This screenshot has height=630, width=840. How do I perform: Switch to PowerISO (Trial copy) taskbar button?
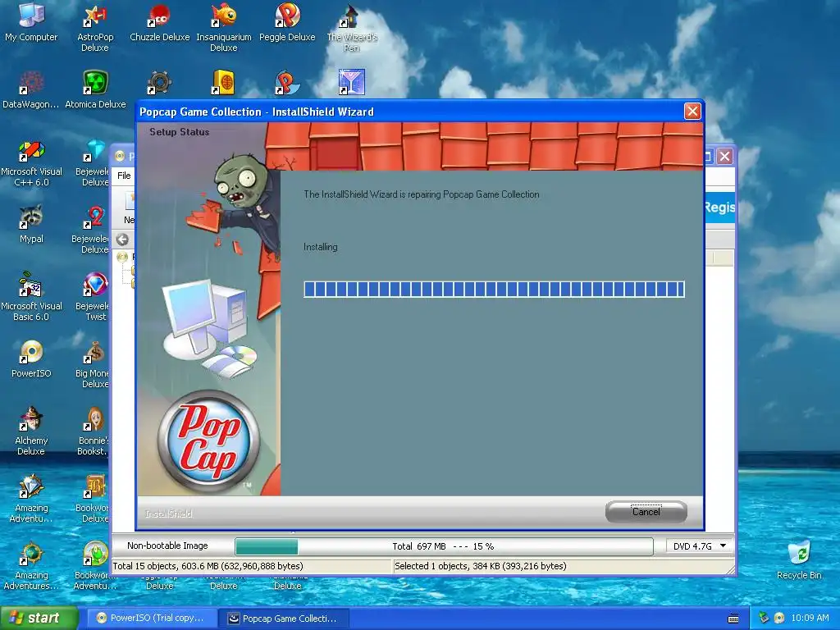coord(151,619)
